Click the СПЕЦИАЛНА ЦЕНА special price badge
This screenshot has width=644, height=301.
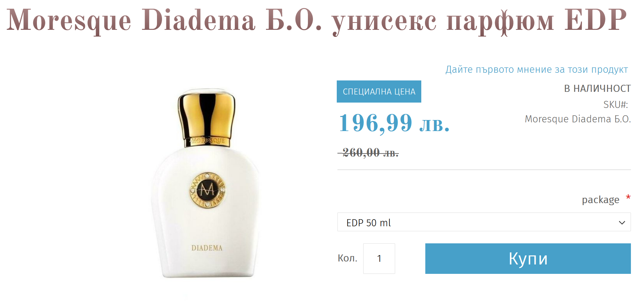point(379,92)
